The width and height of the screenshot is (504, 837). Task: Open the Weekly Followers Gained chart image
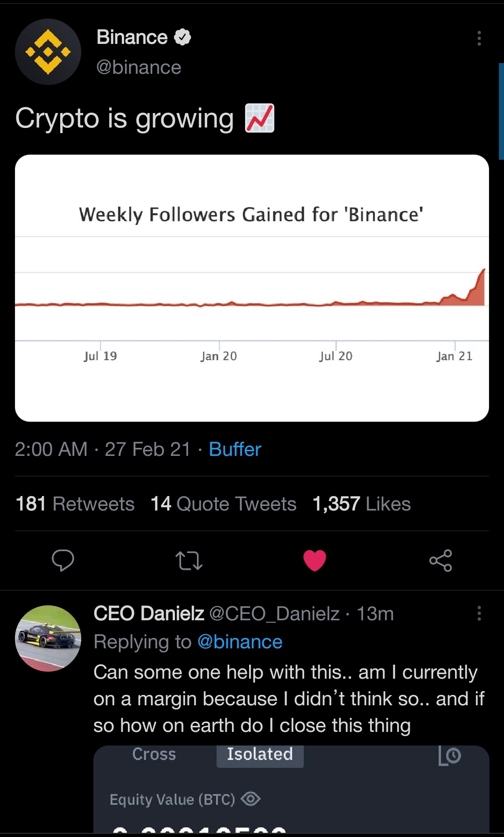coord(252,288)
